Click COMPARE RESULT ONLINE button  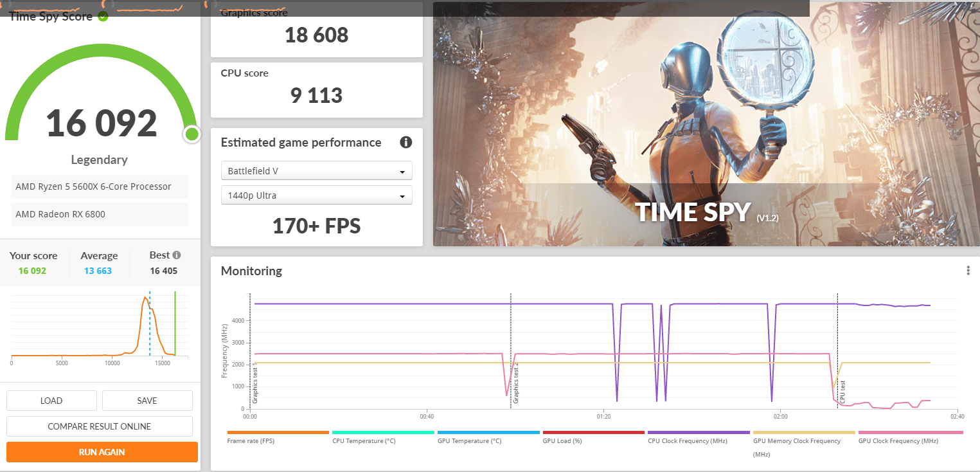pos(100,426)
